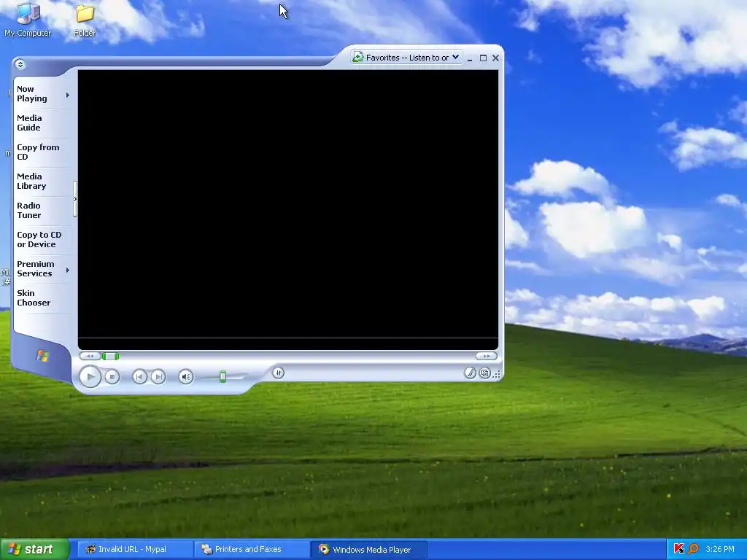The width and height of the screenshot is (747, 560).
Task: Adjust the volume slider handle
Action: coord(222,377)
